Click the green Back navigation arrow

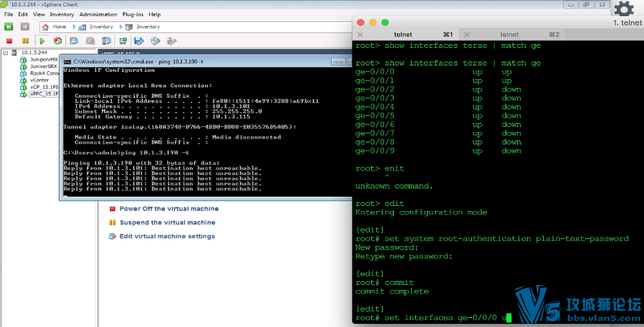click(8, 27)
